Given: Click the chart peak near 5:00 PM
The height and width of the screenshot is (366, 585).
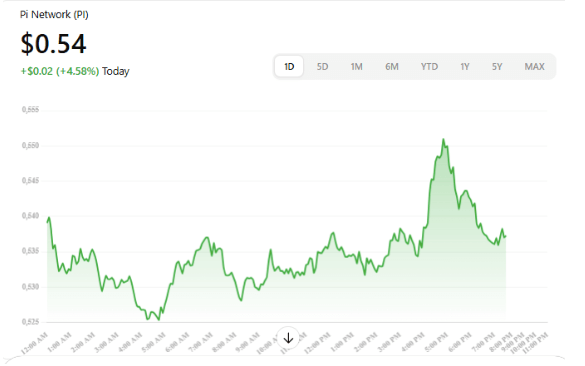Looking at the screenshot, I should pyautogui.click(x=444, y=140).
